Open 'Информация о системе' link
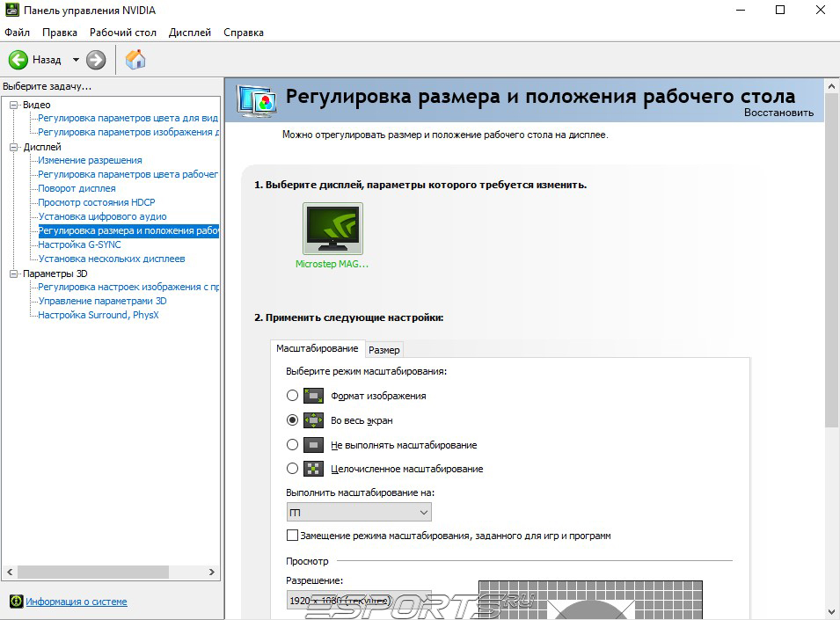The image size is (840, 620). pyautogui.click(x=76, y=602)
